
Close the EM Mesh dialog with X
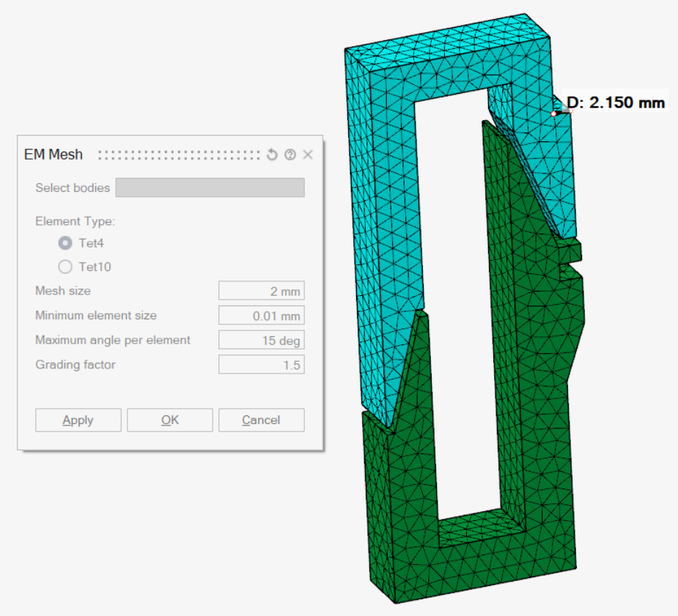pos(308,155)
